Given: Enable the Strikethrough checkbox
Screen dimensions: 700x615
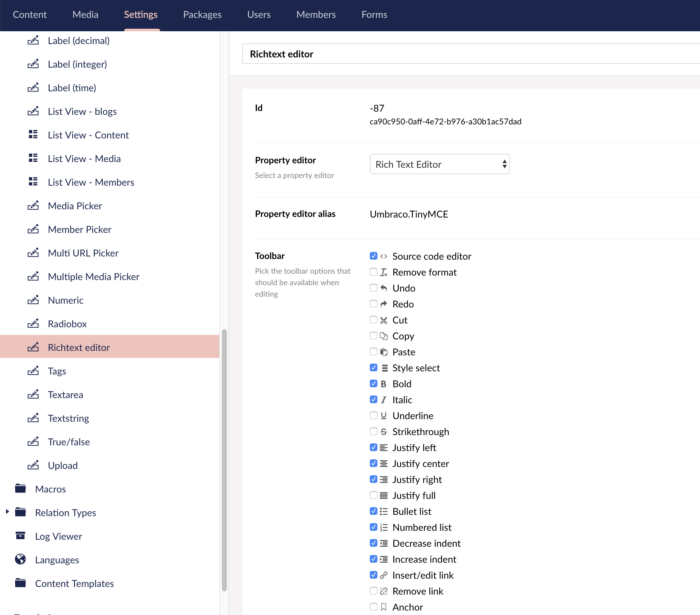Looking at the screenshot, I should pos(373,431).
